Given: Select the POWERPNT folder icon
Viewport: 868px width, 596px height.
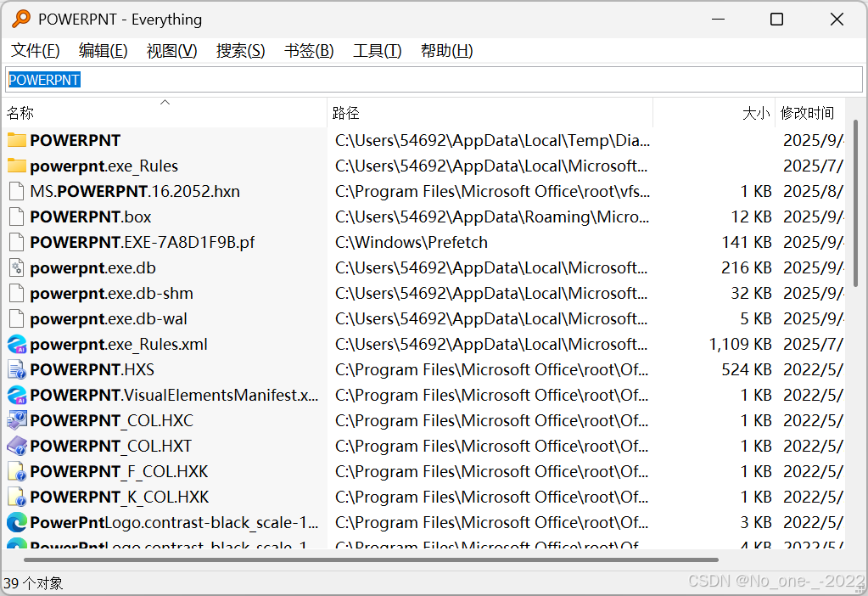Looking at the screenshot, I should (x=17, y=140).
